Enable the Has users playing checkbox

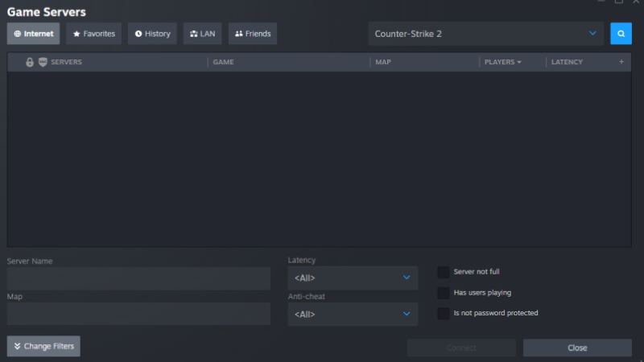tap(444, 293)
